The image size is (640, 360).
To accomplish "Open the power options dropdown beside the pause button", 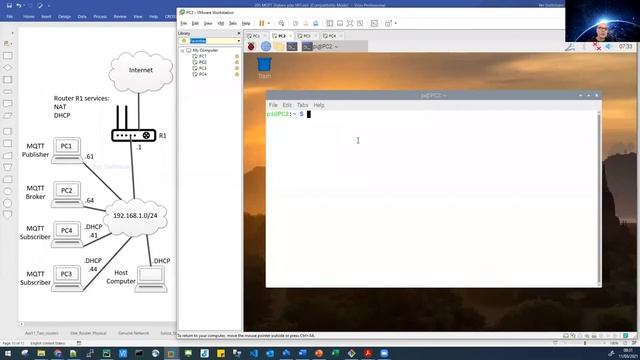I will 269,23.
